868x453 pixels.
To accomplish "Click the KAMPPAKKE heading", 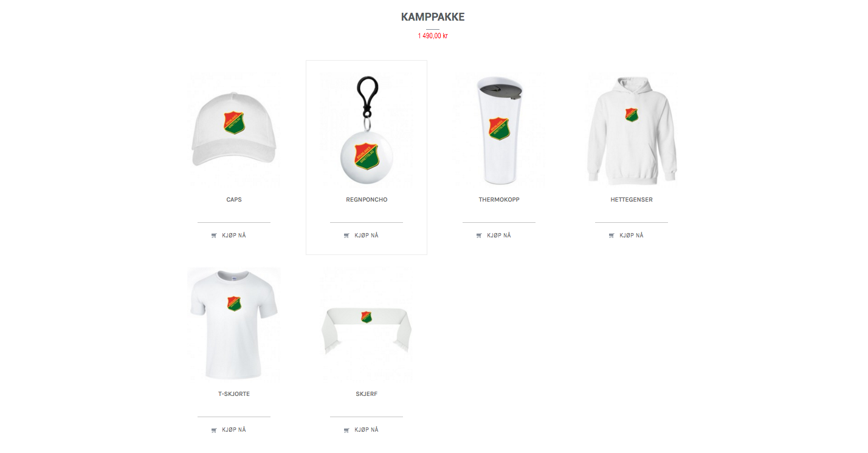I will 433,17.
